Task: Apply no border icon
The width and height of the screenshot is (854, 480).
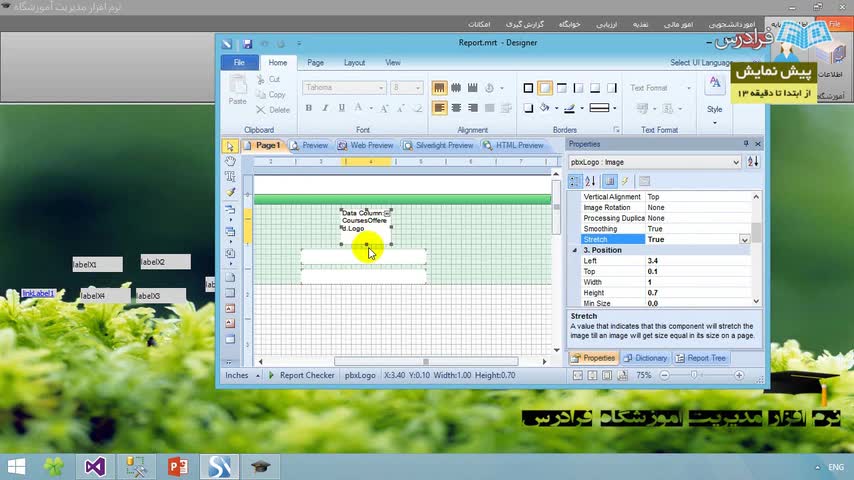Action: [545, 88]
